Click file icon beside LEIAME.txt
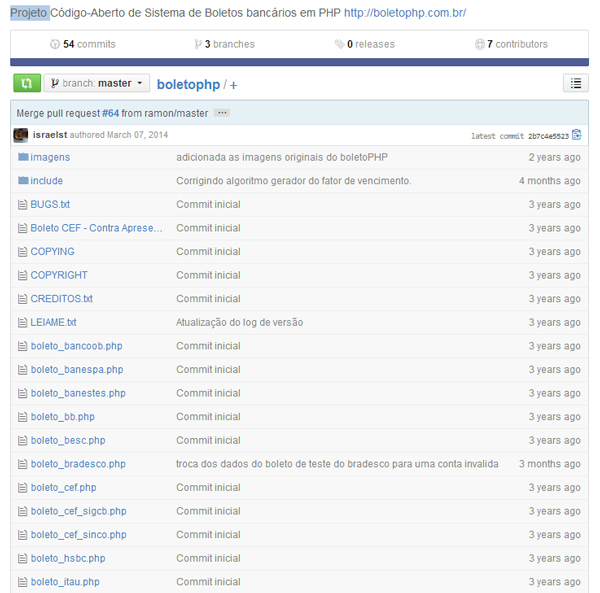The image size is (600, 593). tap(23, 323)
